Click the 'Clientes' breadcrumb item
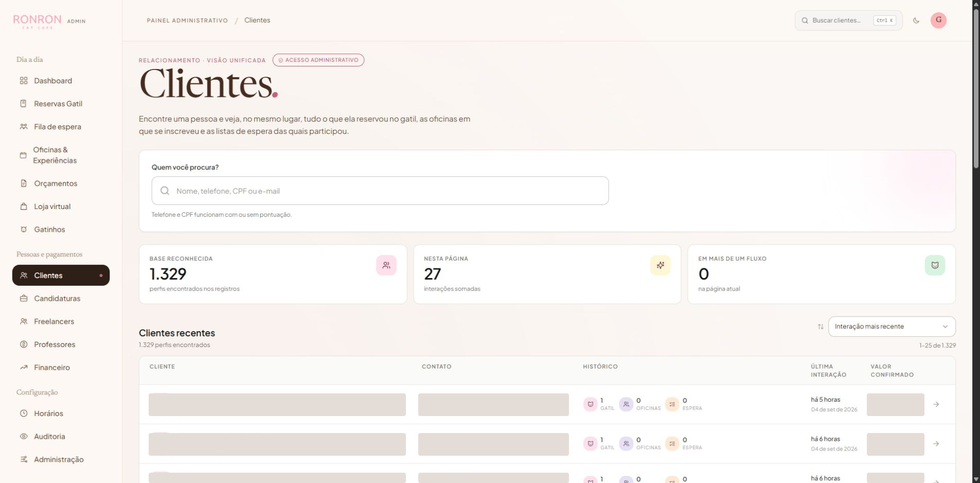 click(257, 20)
